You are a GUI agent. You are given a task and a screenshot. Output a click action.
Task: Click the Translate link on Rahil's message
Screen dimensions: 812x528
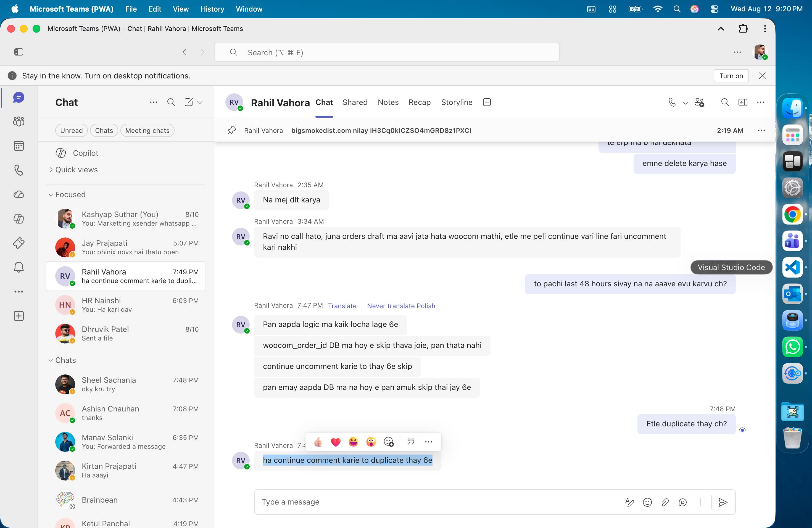click(342, 306)
